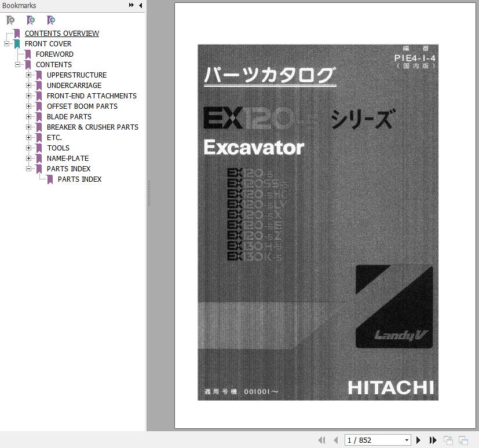479x448 pixels.
Task: Expand the OFFSET BOOM PARTS bookmark
Action: click(28, 106)
